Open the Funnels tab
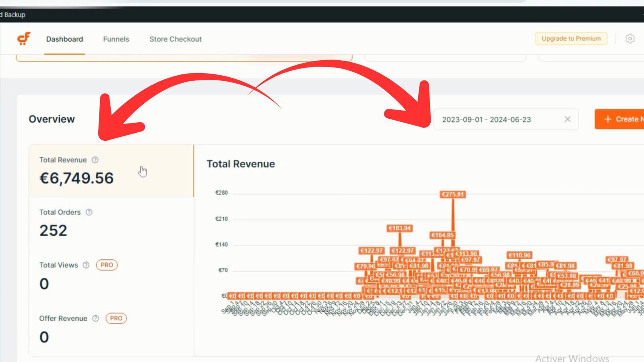 pyautogui.click(x=116, y=39)
